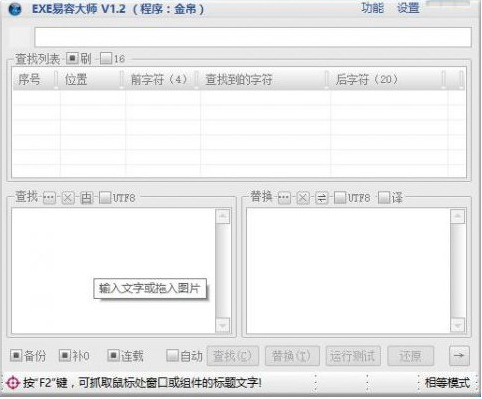Click the 替换(T) button
The image size is (482, 399).
[292, 356]
